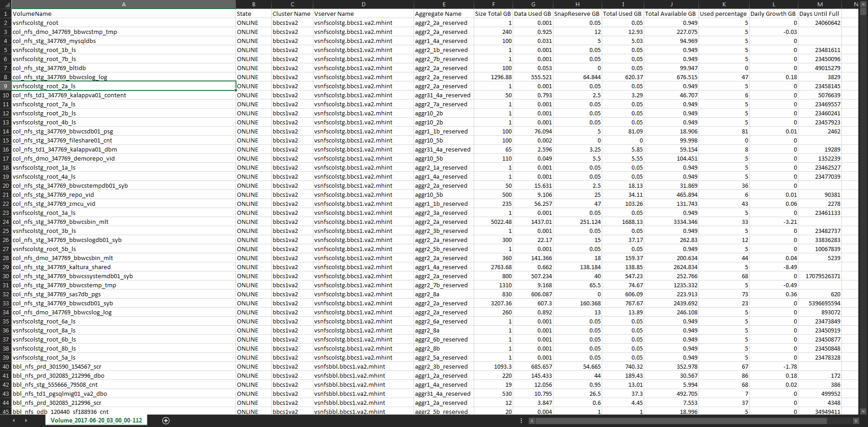Select cell col_nfs_stg_347769_mysqldbs
Image resolution: width=868 pixels, height=427 pixels.
point(123,41)
